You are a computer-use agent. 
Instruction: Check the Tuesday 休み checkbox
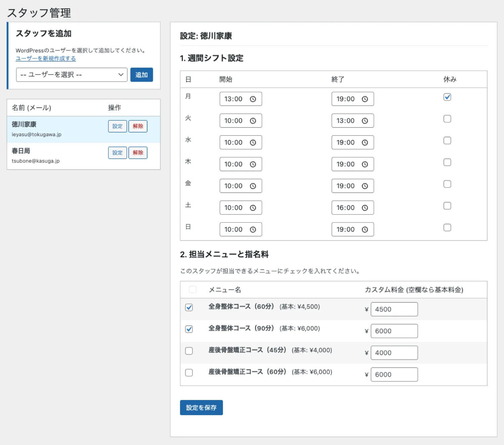pyautogui.click(x=447, y=119)
